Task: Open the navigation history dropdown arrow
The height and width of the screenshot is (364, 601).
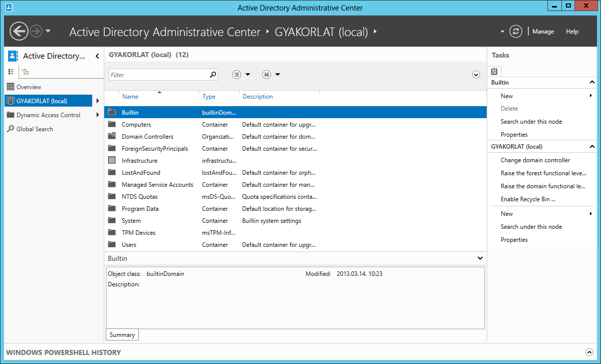Action: [48, 31]
